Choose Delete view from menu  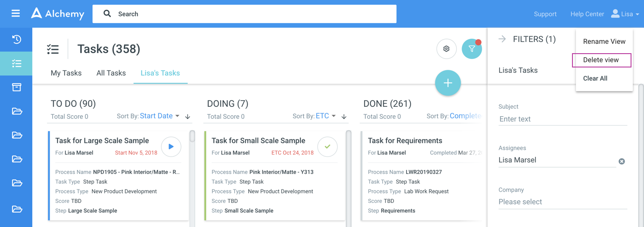[x=601, y=60]
